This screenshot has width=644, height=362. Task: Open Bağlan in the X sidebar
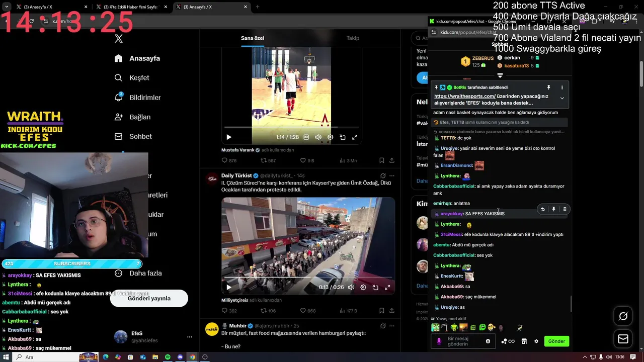pyautogui.click(x=132, y=117)
